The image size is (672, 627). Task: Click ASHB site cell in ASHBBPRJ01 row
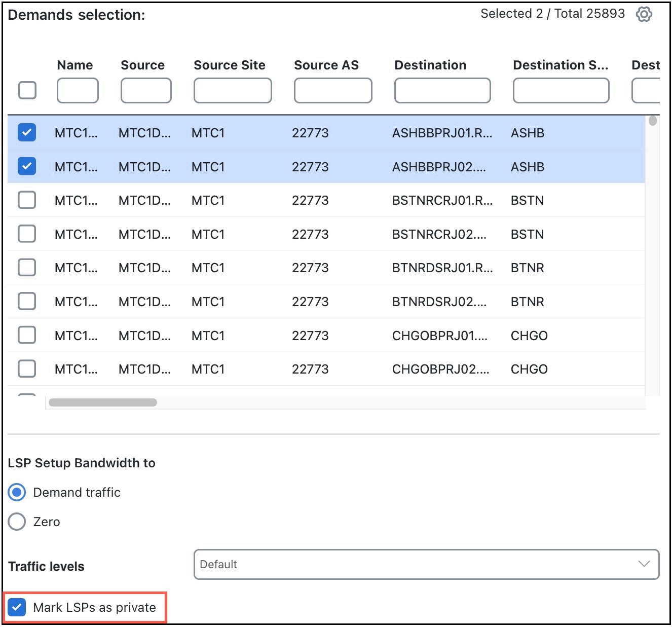click(x=528, y=133)
